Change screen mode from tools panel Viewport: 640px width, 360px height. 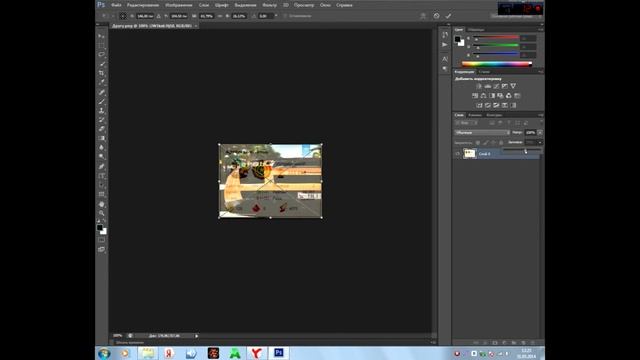101,249
